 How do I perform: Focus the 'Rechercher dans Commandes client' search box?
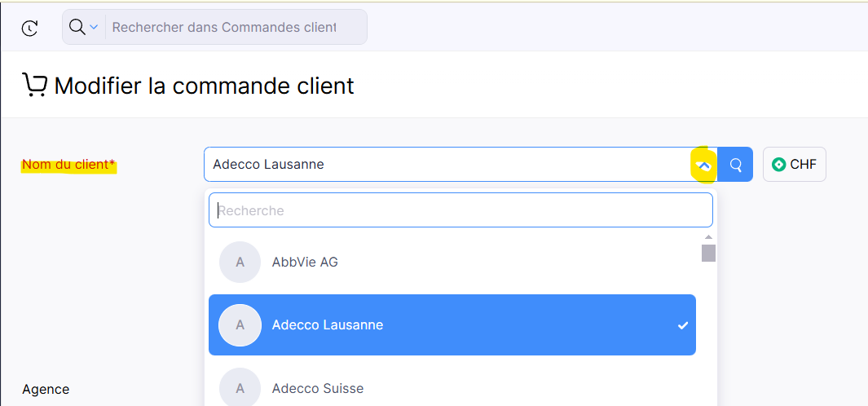224,27
